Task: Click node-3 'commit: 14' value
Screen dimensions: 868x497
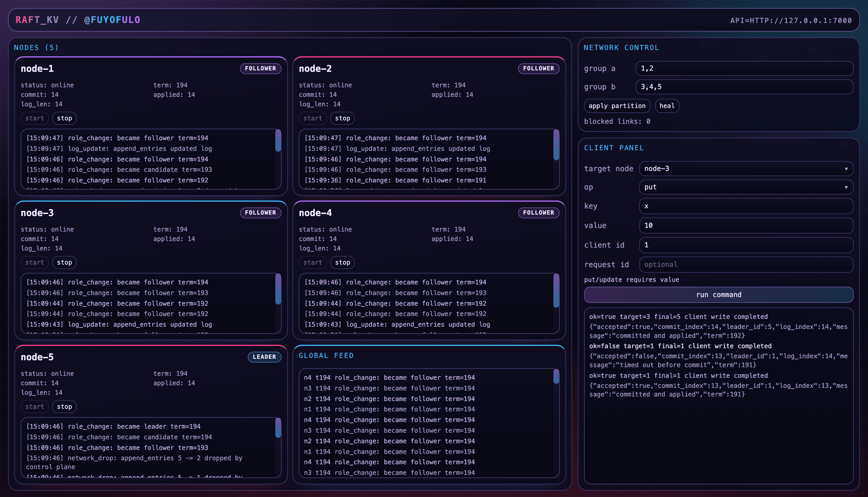Action: tap(40, 239)
